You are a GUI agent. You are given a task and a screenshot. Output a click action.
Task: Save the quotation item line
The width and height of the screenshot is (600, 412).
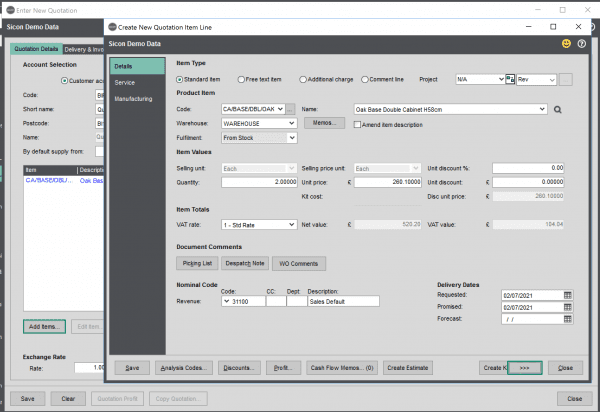(132, 368)
